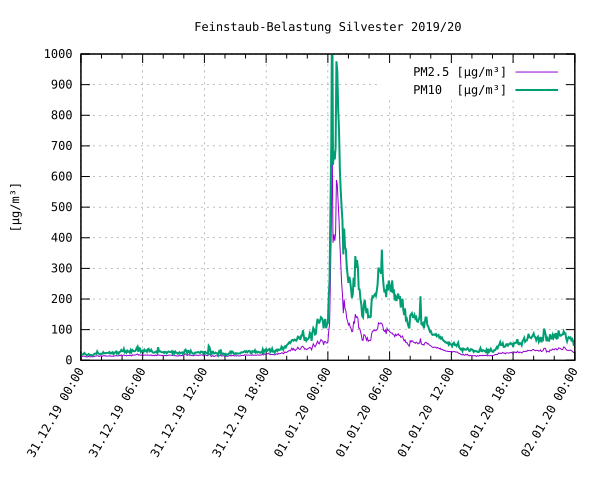Click the x-axis label 02.01.20 00:00
This screenshot has width=600, height=480.
549,412
